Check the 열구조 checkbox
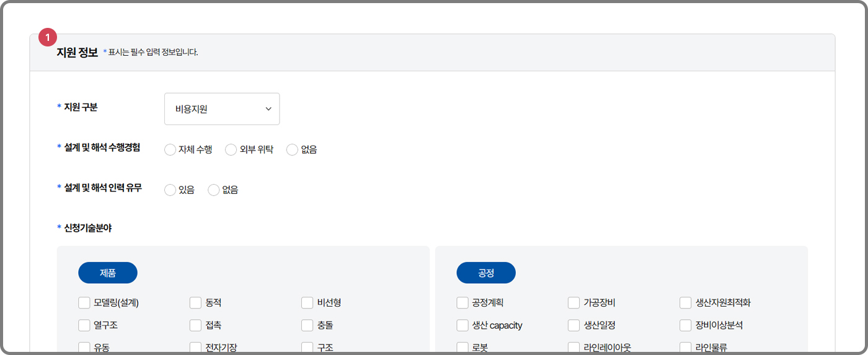 [84, 325]
